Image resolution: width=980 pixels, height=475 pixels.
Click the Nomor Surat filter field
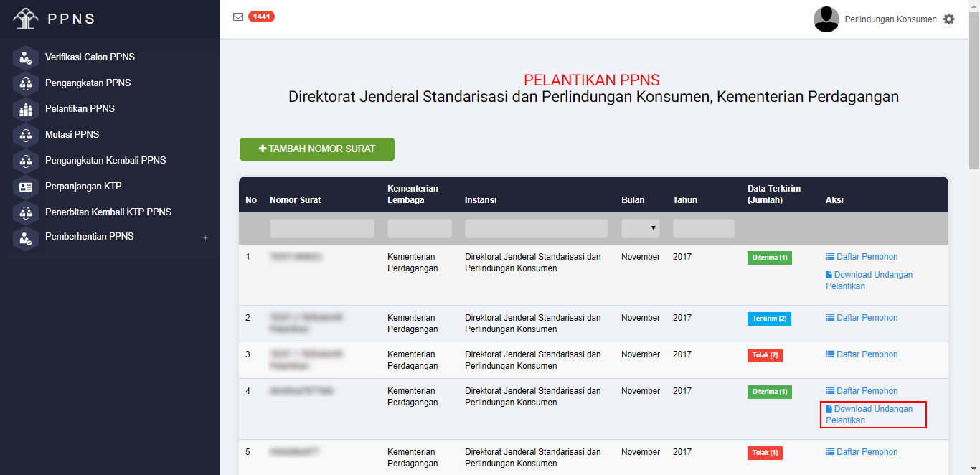tap(321, 228)
